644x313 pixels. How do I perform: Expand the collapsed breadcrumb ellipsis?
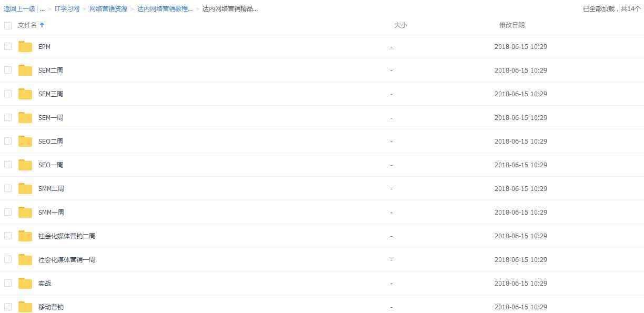coord(42,9)
